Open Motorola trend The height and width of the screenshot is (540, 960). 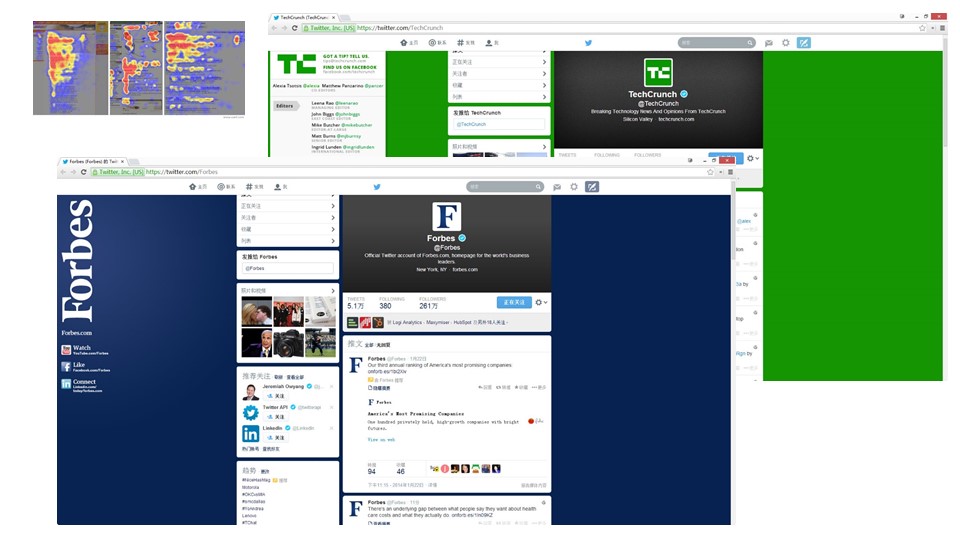click(250, 487)
